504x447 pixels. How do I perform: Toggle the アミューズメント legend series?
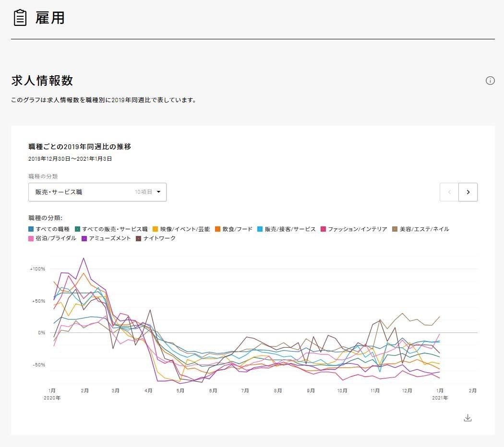(106, 238)
